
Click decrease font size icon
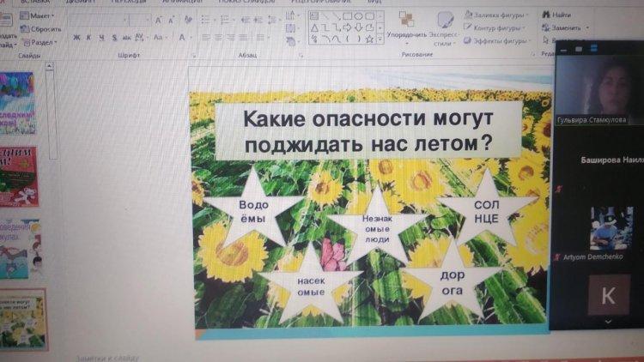(x=171, y=20)
